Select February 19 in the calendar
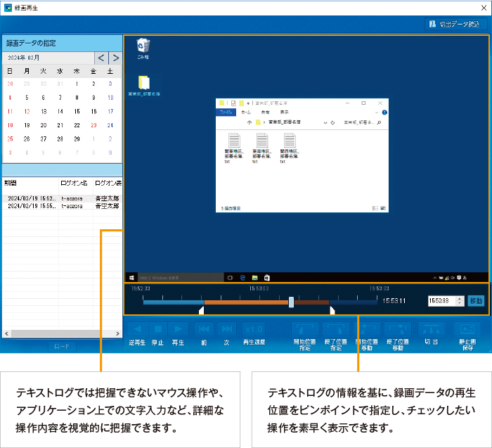The image size is (492, 448). click(27, 125)
